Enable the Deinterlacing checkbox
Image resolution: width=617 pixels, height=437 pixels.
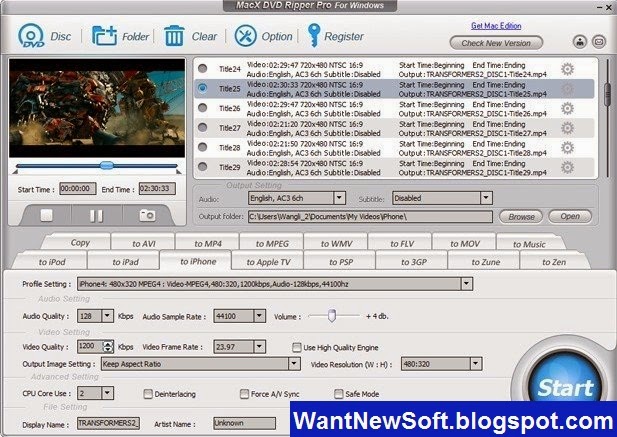[148, 394]
